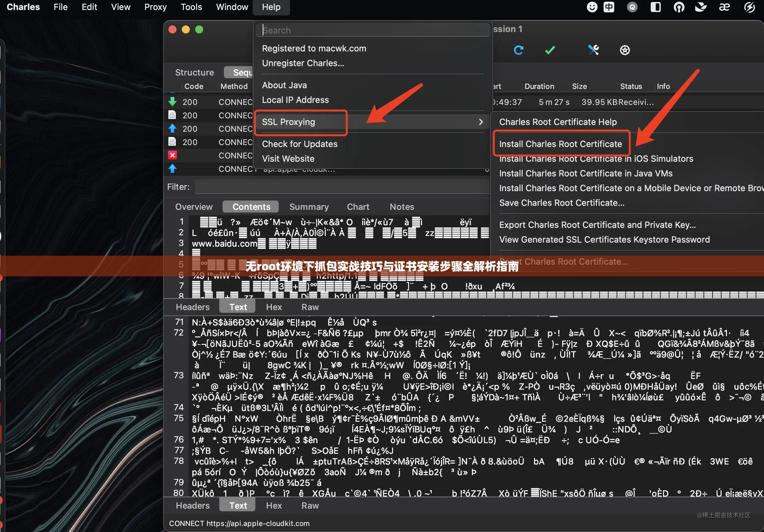Click the green checkmark validate icon
Image resolution: width=764 pixels, height=532 pixels.
pyautogui.click(x=550, y=50)
